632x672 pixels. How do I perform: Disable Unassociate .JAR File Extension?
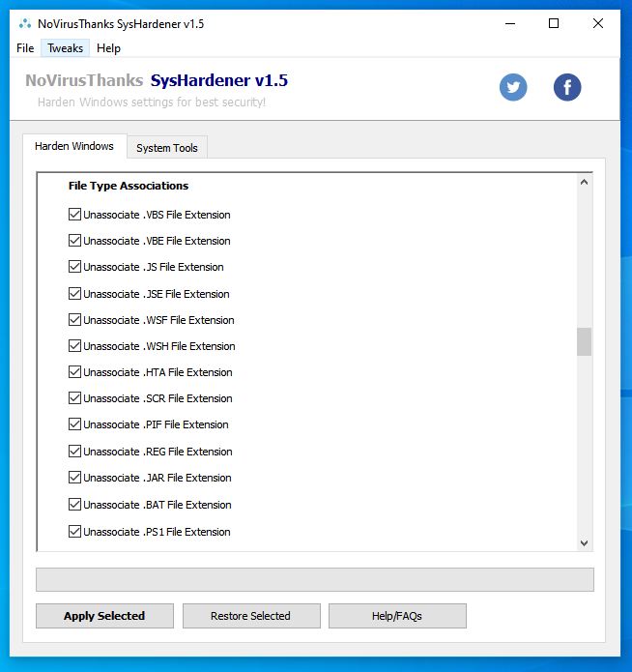click(x=74, y=478)
